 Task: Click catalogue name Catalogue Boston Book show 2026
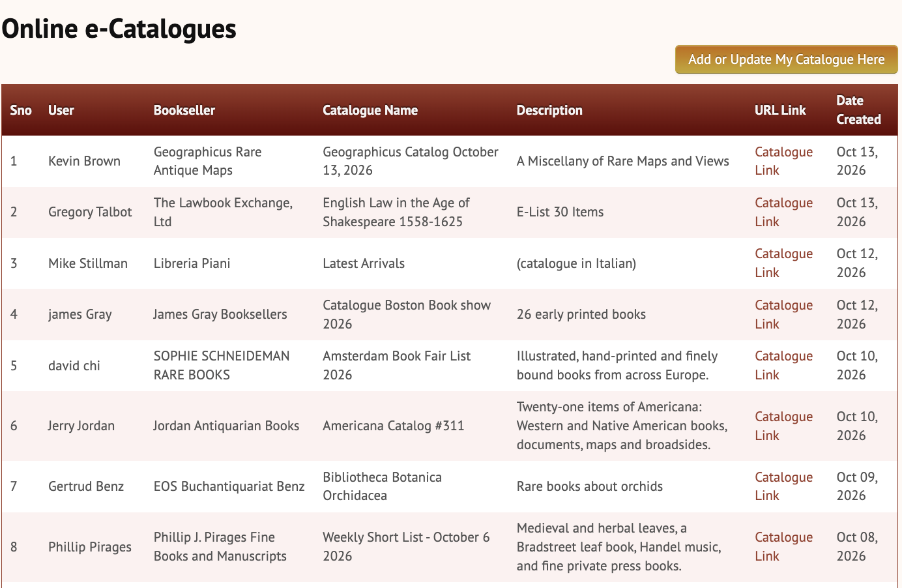pos(407,314)
